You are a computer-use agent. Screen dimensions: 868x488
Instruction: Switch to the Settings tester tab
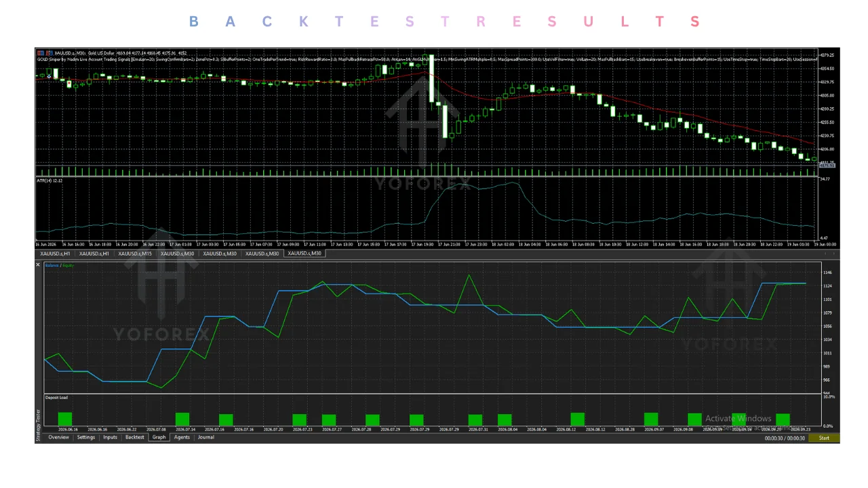[x=86, y=438]
